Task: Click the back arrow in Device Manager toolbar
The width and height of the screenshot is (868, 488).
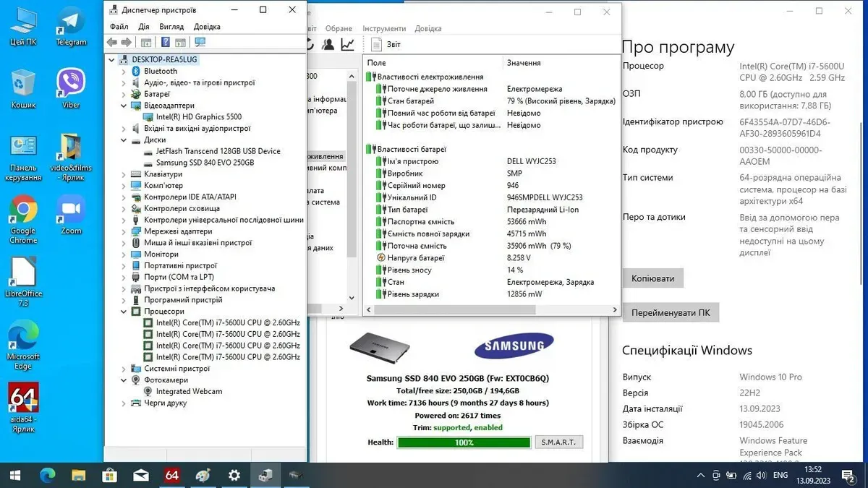Action: click(x=112, y=43)
